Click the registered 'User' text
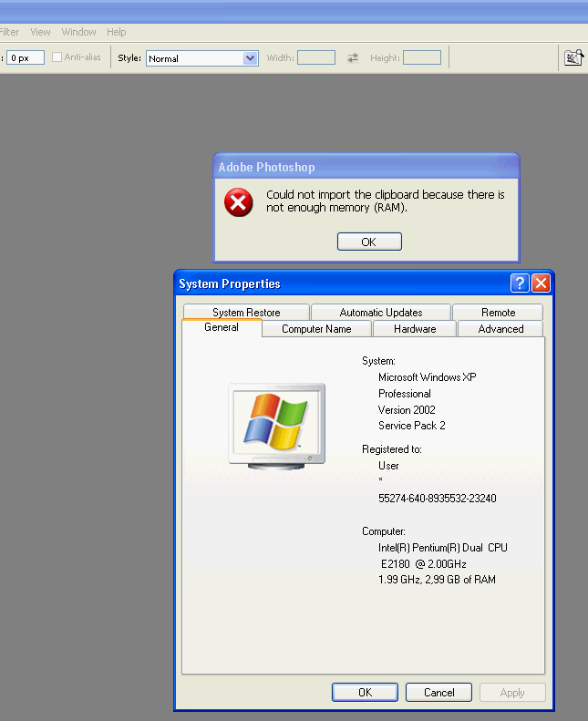Image resolution: width=588 pixels, height=721 pixels. 388,466
